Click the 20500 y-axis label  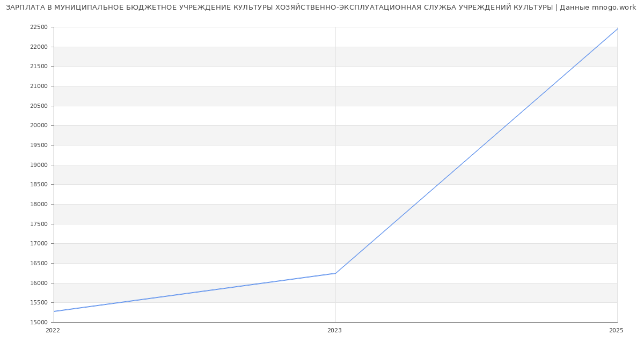click(x=39, y=106)
